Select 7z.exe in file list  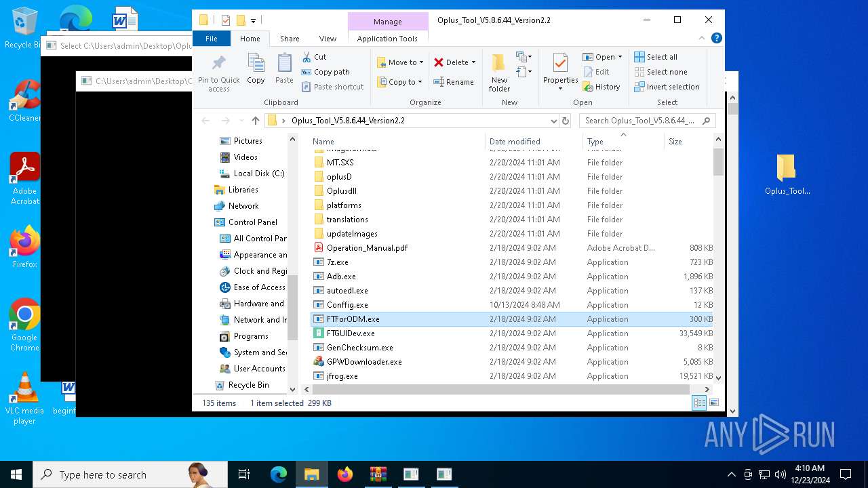(x=338, y=262)
